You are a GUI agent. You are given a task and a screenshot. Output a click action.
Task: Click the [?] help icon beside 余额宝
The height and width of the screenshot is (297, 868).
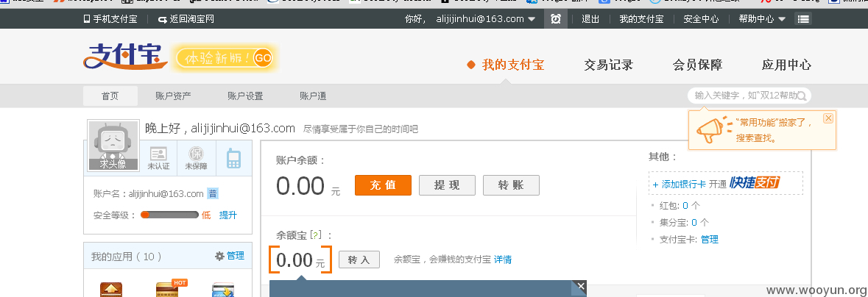point(316,235)
